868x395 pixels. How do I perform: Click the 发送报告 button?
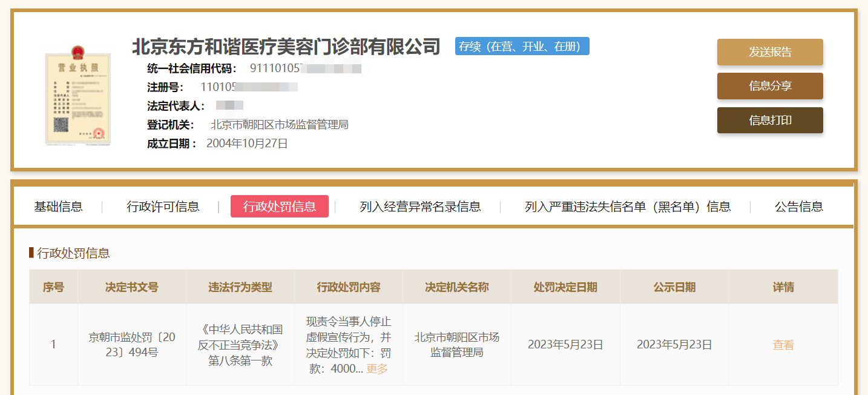[x=770, y=52]
